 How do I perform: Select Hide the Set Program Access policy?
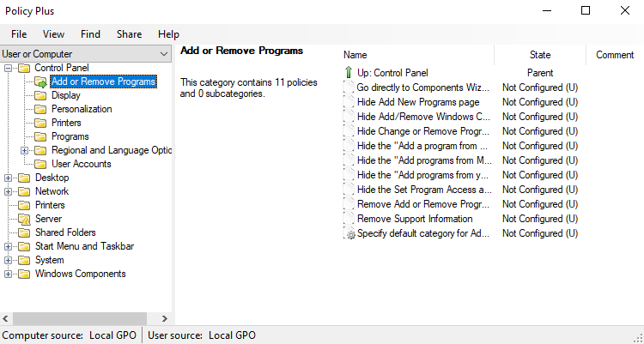(x=424, y=190)
